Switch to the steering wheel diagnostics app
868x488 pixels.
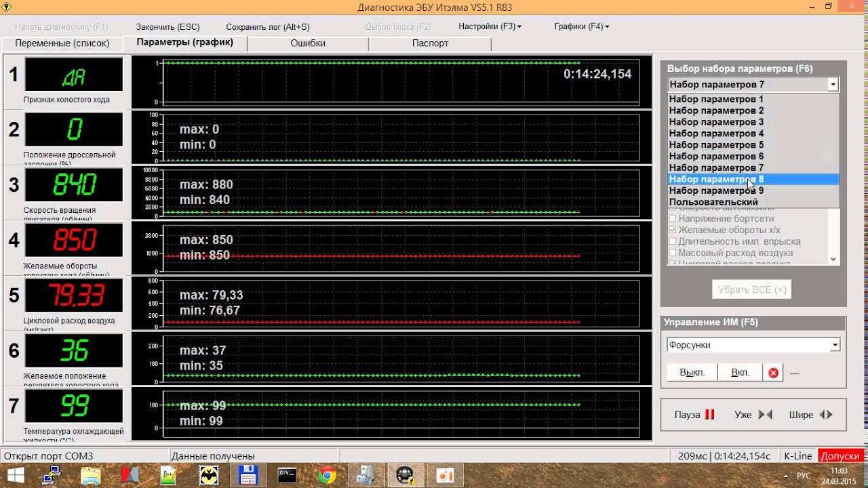click(x=406, y=475)
